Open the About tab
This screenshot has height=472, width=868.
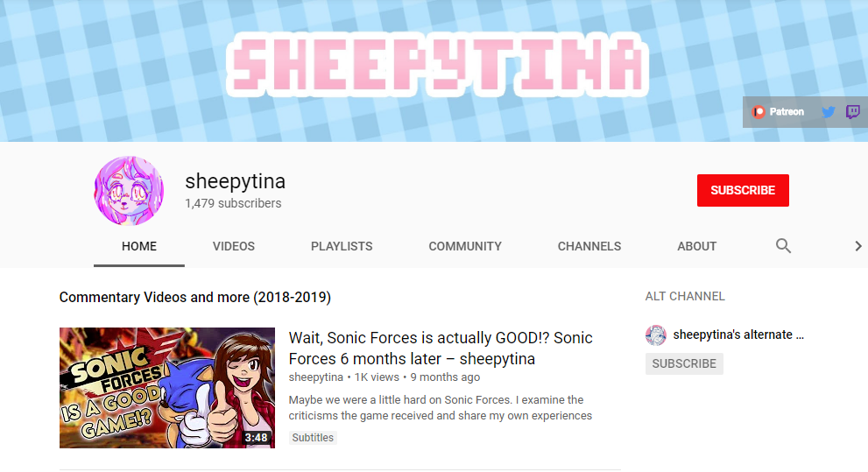[x=697, y=246]
